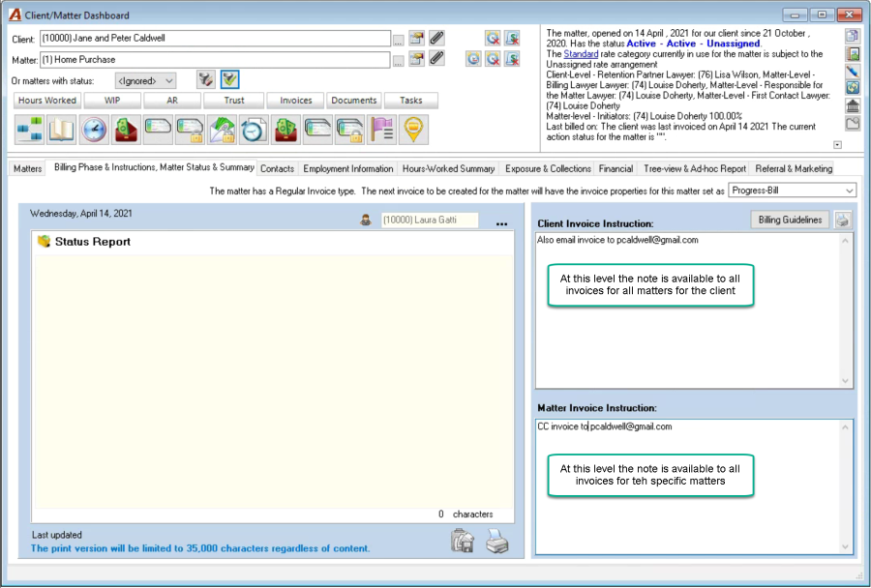The width and height of the screenshot is (871, 588).
Task: Click the status filter icon beside Ignored dropdown
Action: 205,79
